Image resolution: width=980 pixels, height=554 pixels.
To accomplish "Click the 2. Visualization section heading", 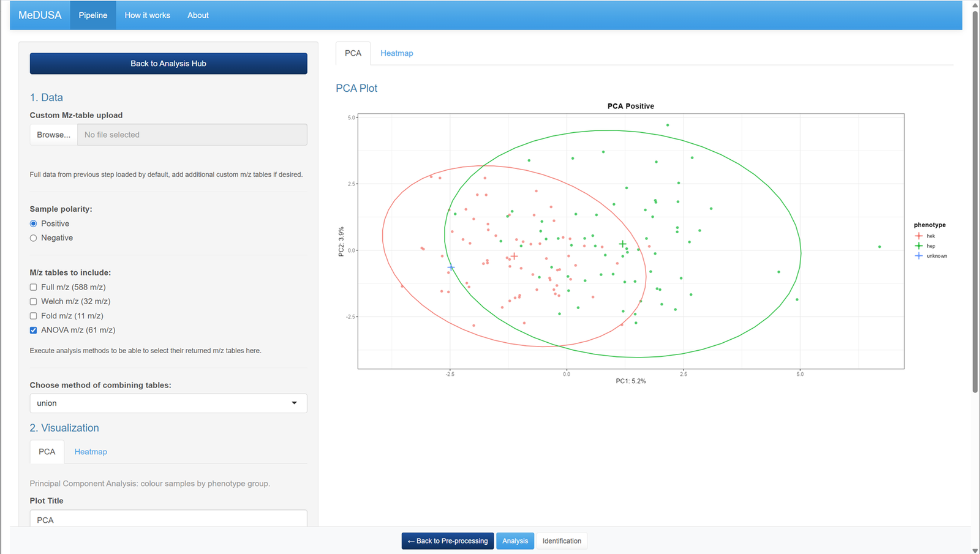I will point(64,428).
